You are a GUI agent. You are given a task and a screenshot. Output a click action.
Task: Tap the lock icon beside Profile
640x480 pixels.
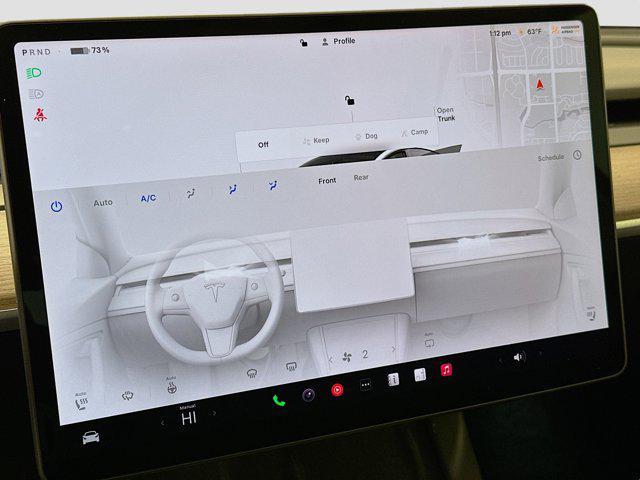[304, 42]
